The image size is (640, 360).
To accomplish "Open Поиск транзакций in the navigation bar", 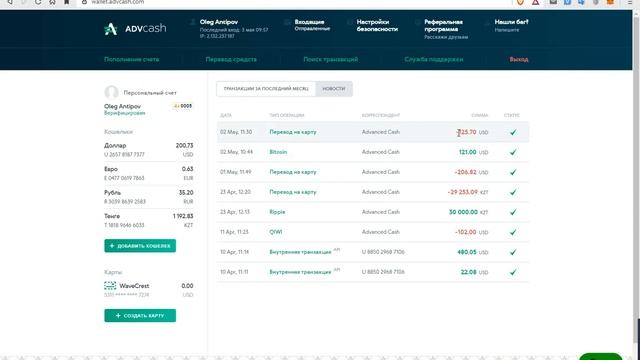I will 331,59.
